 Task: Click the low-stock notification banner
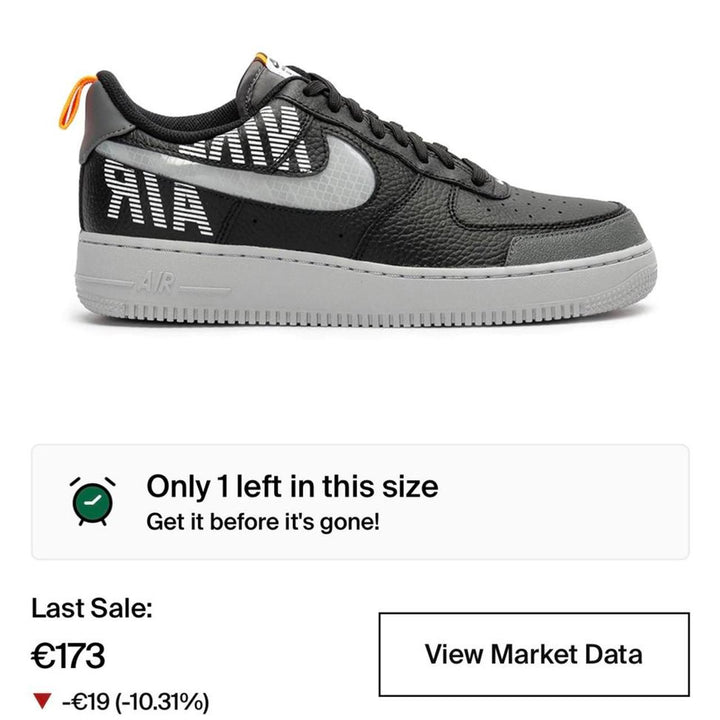[360, 501]
